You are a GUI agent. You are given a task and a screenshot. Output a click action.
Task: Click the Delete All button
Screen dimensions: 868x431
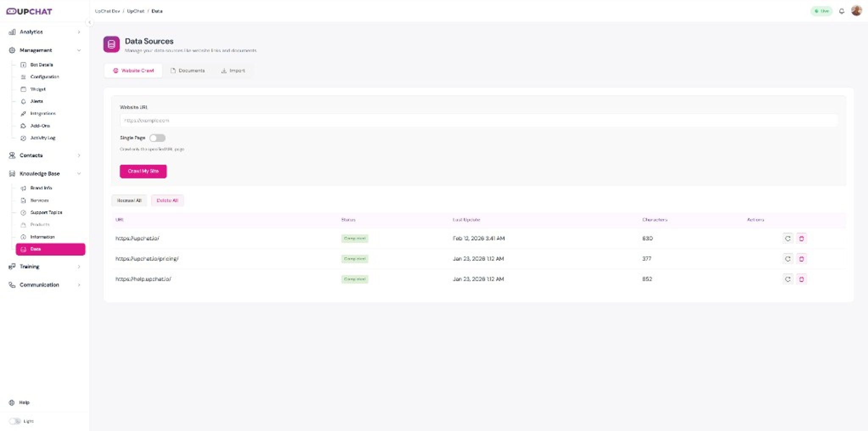[167, 200]
